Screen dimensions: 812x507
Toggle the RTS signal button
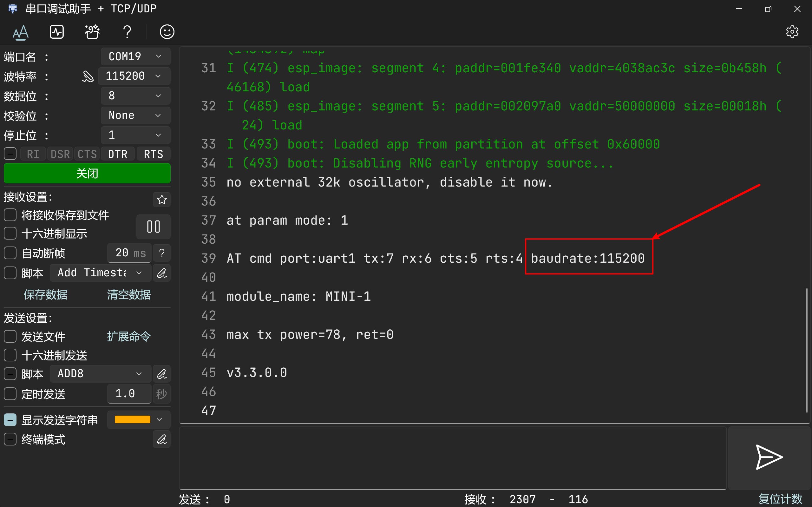tap(154, 154)
